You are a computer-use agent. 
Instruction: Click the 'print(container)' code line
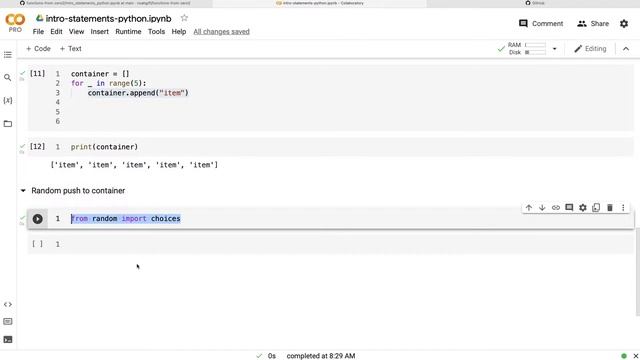(104, 147)
